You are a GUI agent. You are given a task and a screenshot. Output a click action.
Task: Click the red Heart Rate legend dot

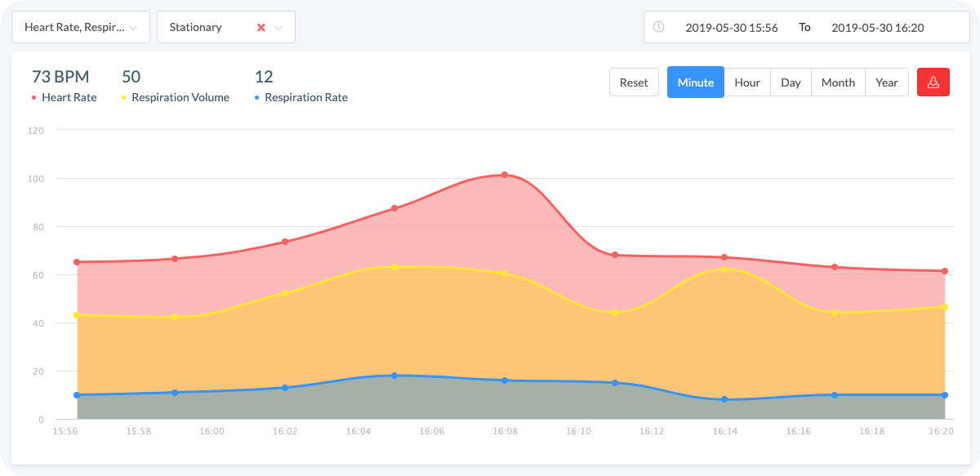click(34, 98)
